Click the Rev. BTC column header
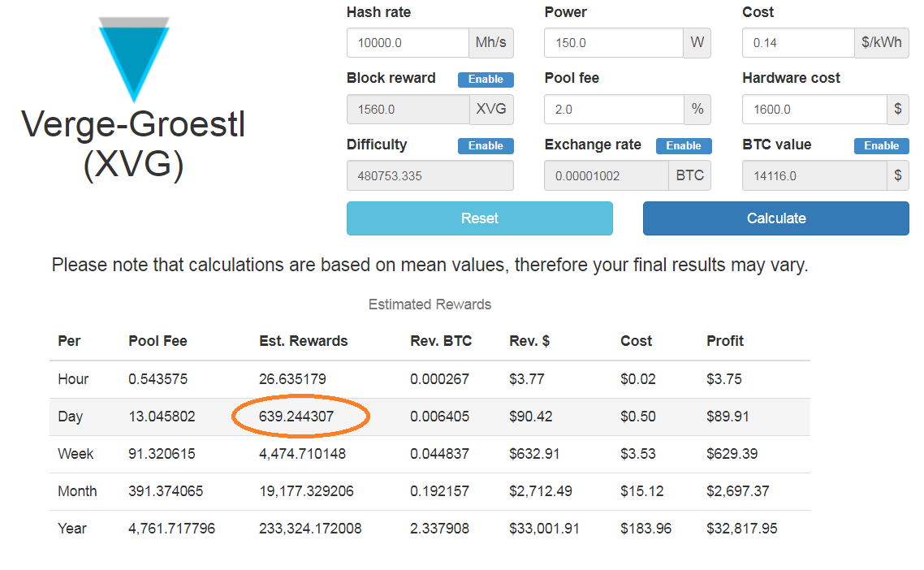The width and height of the screenshot is (924, 570). pos(441,341)
